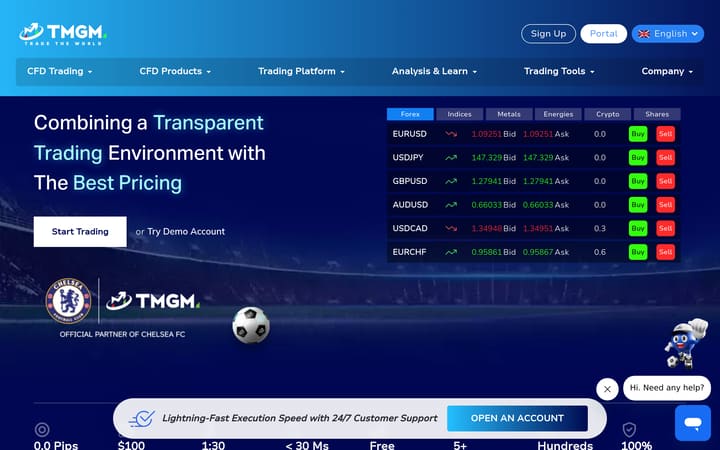The height and width of the screenshot is (450, 720).
Task: Buy GBPUSD
Action: click(x=638, y=181)
